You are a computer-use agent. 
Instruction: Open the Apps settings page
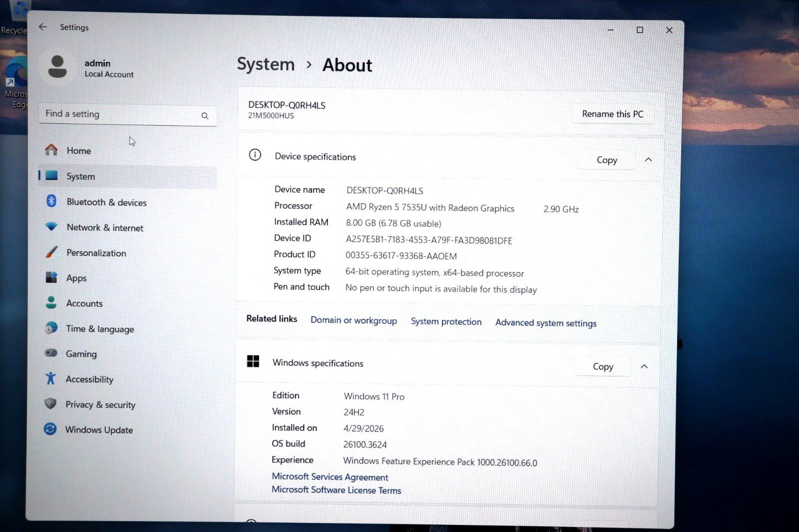click(x=127, y=278)
